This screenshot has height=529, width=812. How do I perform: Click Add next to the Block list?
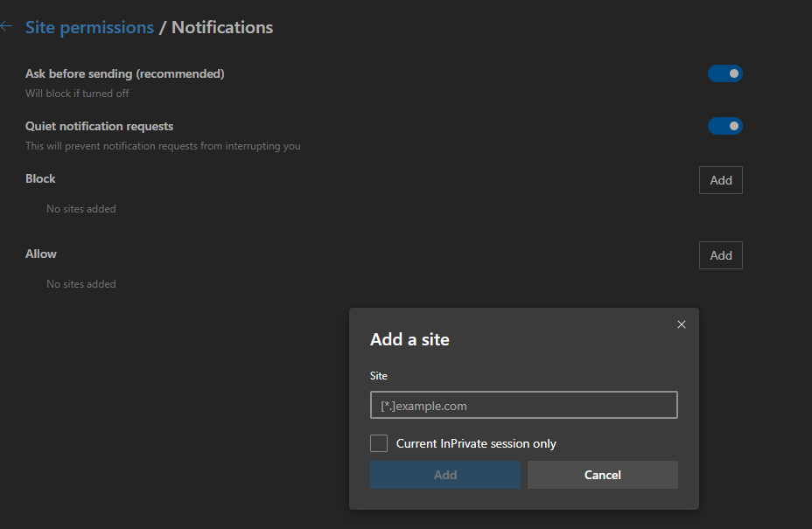coord(720,180)
